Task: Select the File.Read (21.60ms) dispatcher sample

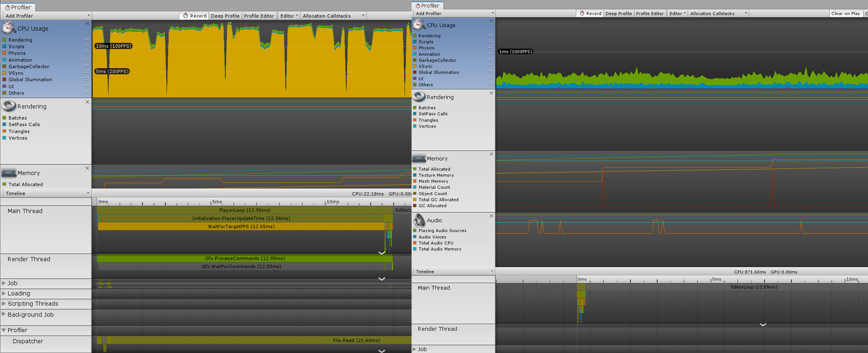Action: (x=261, y=340)
